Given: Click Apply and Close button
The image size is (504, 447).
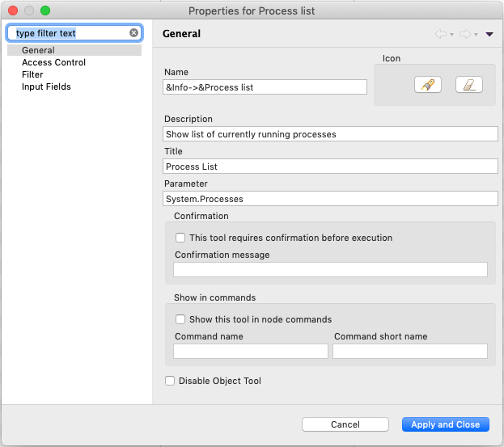Looking at the screenshot, I should pyautogui.click(x=446, y=424).
